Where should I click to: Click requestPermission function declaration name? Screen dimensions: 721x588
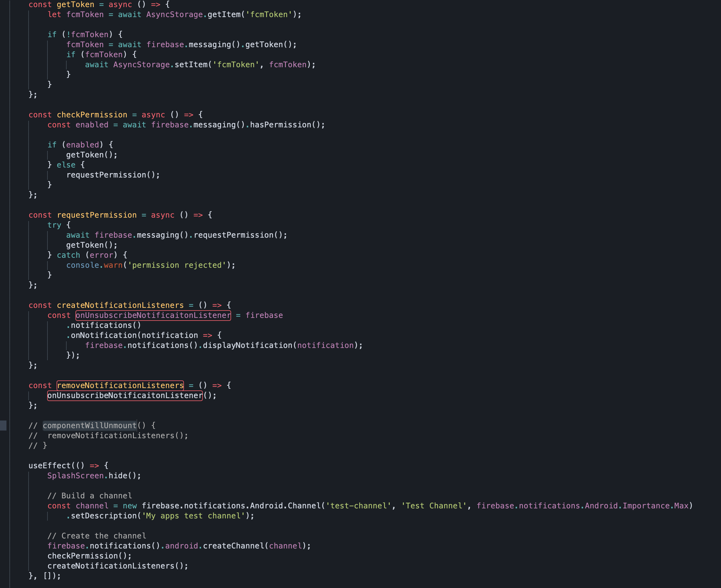[97, 215]
